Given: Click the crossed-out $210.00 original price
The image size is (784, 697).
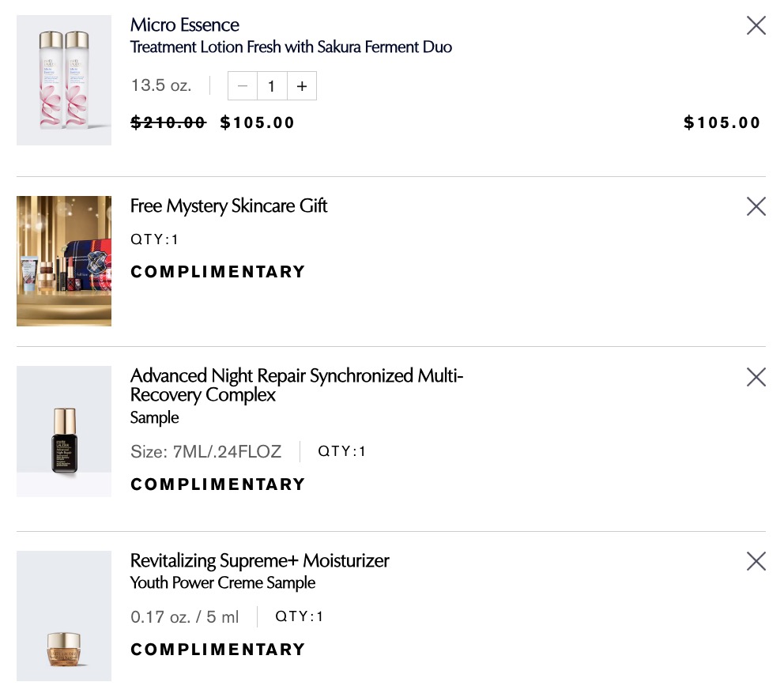Looking at the screenshot, I should point(168,122).
